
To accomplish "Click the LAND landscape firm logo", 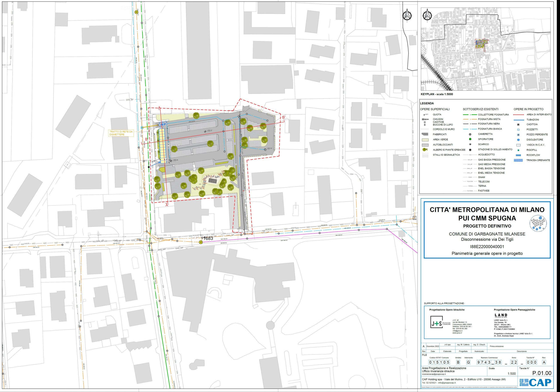I will tap(501, 315).
